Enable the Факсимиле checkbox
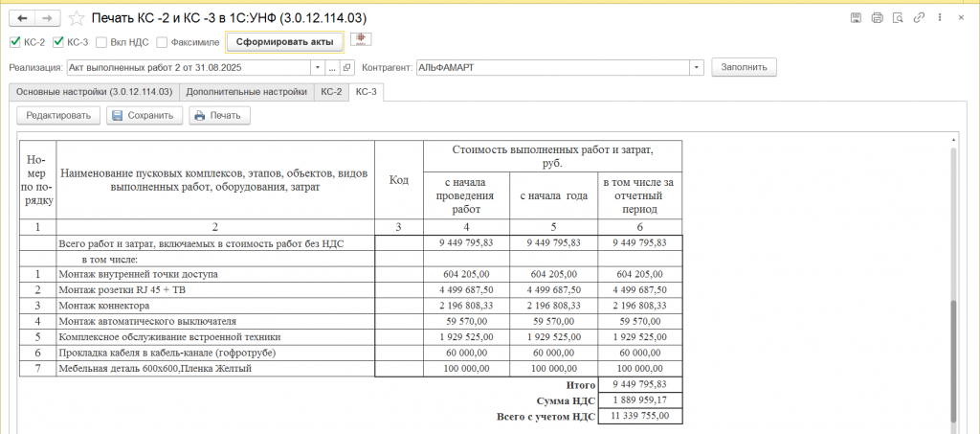This screenshot has width=980, height=434. click(161, 42)
